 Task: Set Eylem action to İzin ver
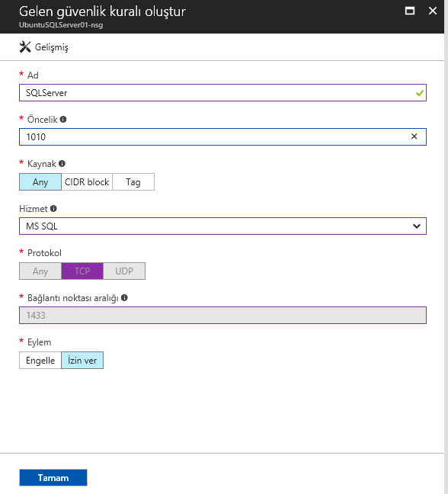click(x=82, y=360)
